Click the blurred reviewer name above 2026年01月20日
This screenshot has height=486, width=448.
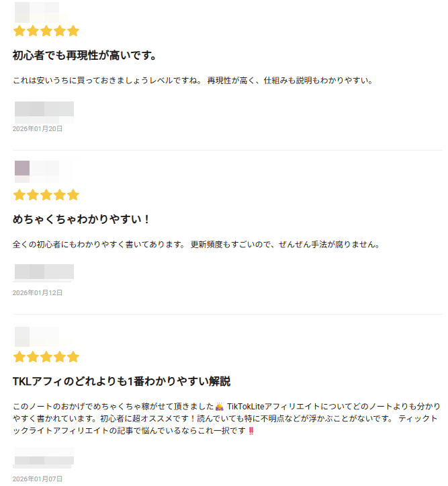[44, 109]
